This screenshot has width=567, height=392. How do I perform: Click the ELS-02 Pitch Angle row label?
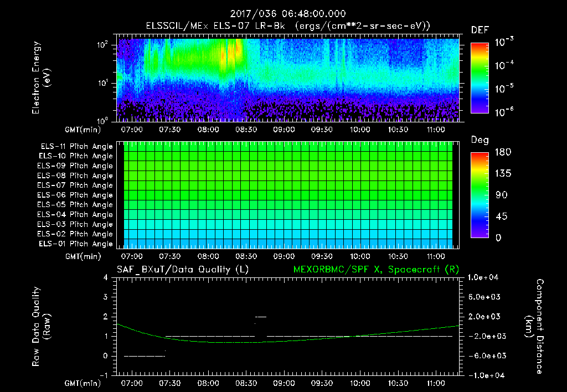(x=75, y=234)
